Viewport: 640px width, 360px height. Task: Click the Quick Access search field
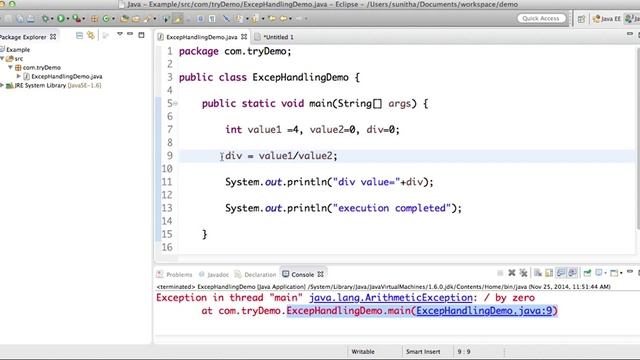tap(541, 18)
